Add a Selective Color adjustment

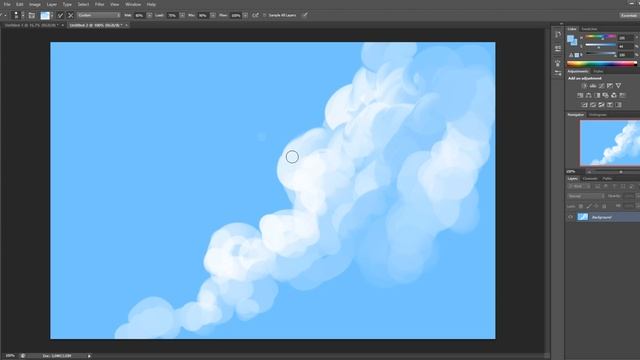(610, 105)
